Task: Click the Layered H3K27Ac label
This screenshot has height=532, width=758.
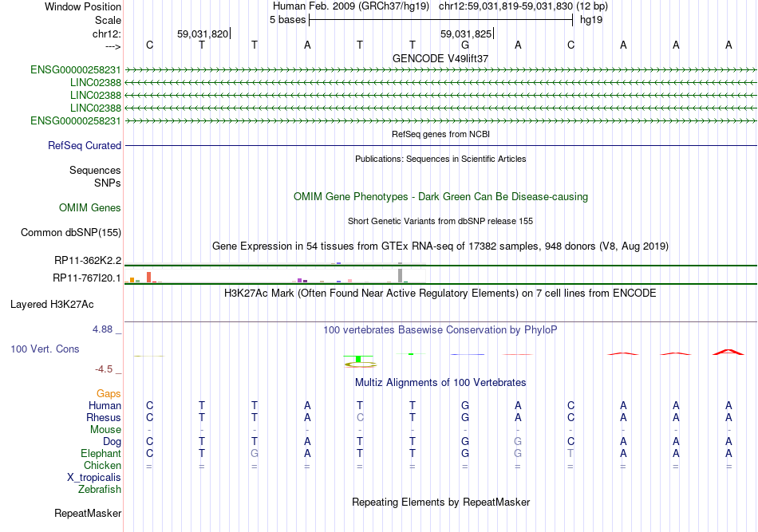Action: pos(52,305)
